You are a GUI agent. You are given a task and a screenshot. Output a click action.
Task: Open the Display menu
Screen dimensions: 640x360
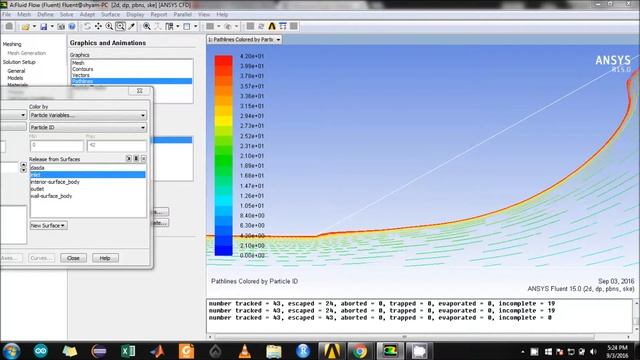(x=135, y=15)
